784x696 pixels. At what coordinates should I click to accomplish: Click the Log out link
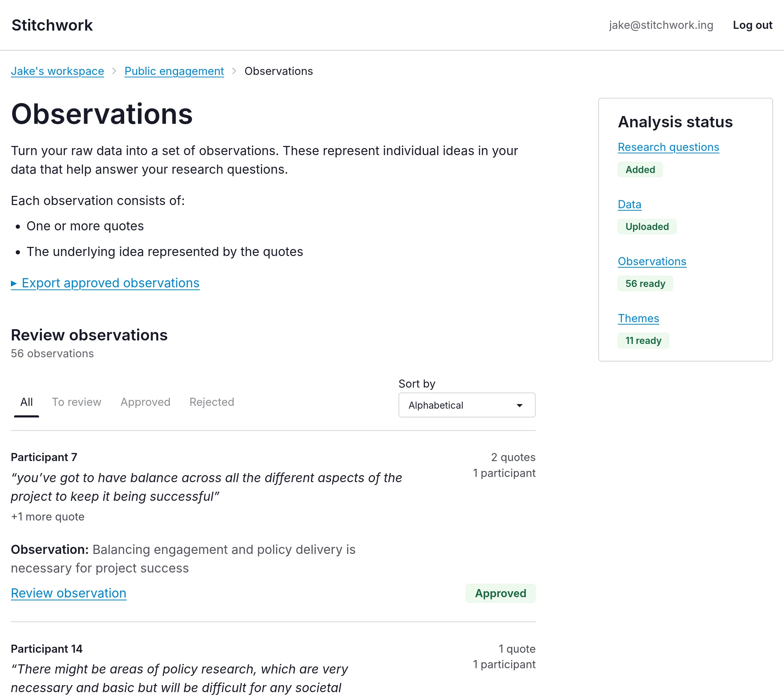(752, 25)
